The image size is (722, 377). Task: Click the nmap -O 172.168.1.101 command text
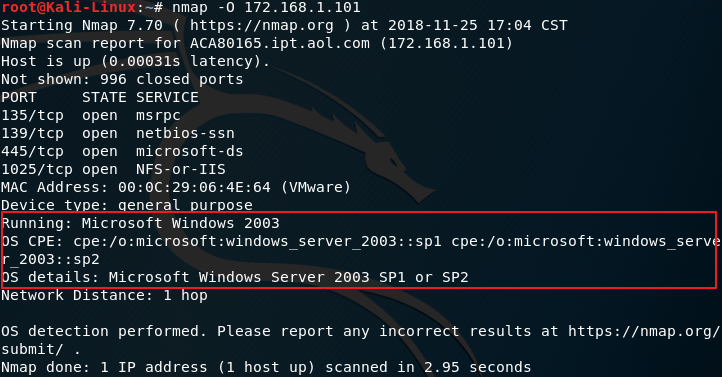click(x=266, y=7)
